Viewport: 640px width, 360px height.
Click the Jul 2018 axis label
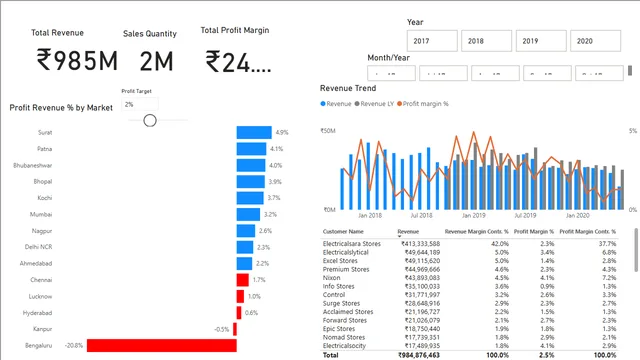coord(421,215)
